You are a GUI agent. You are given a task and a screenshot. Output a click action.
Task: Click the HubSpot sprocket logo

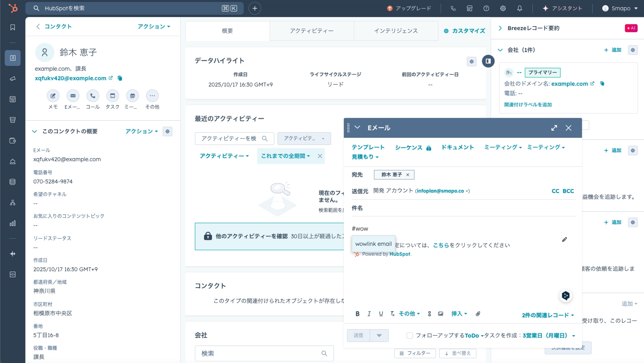pos(13,8)
